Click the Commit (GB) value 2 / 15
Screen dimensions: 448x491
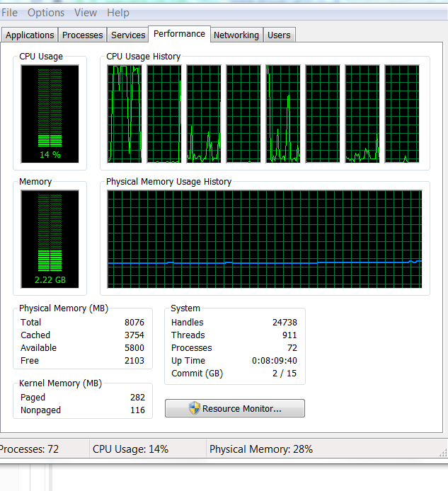285,374
